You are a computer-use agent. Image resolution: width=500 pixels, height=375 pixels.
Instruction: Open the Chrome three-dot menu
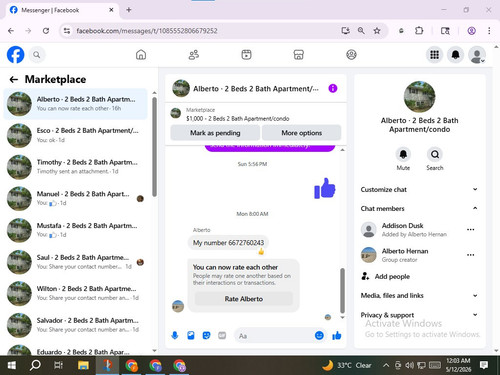pyautogui.click(x=489, y=31)
